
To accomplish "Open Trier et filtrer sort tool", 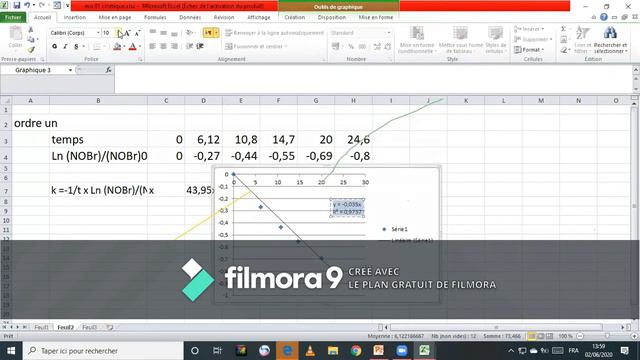I will pyautogui.click(x=582, y=40).
